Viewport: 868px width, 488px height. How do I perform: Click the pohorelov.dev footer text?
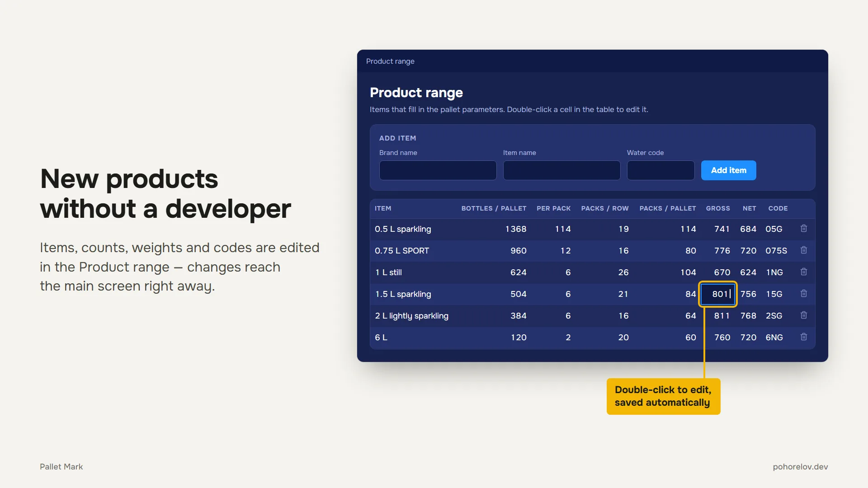[800, 467]
